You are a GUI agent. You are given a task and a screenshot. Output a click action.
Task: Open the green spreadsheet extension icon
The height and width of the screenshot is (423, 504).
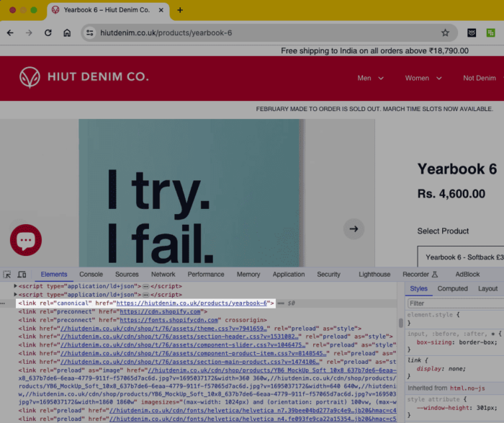(x=490, y=33)
